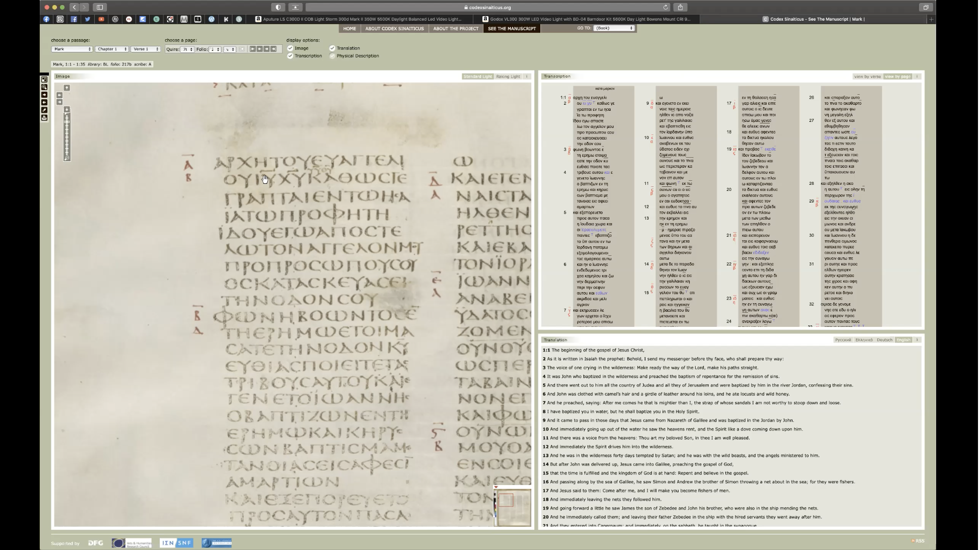Click the Safari reload page icon

click(x=665, y=7)
